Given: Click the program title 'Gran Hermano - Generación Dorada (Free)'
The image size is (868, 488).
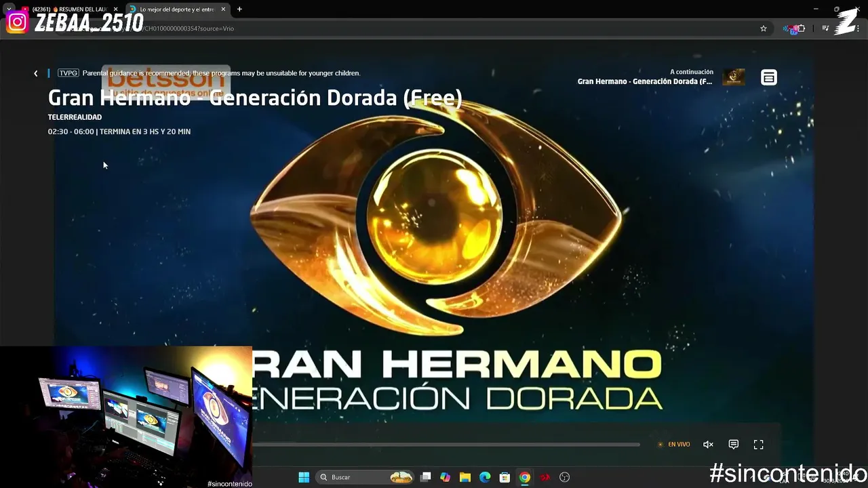Looking at the screenshot, I should (x=255, y=98).
